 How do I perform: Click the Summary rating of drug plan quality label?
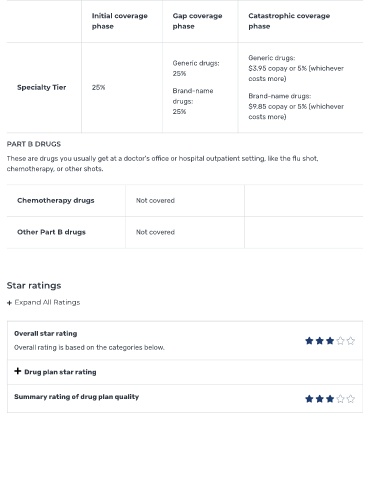76,397
